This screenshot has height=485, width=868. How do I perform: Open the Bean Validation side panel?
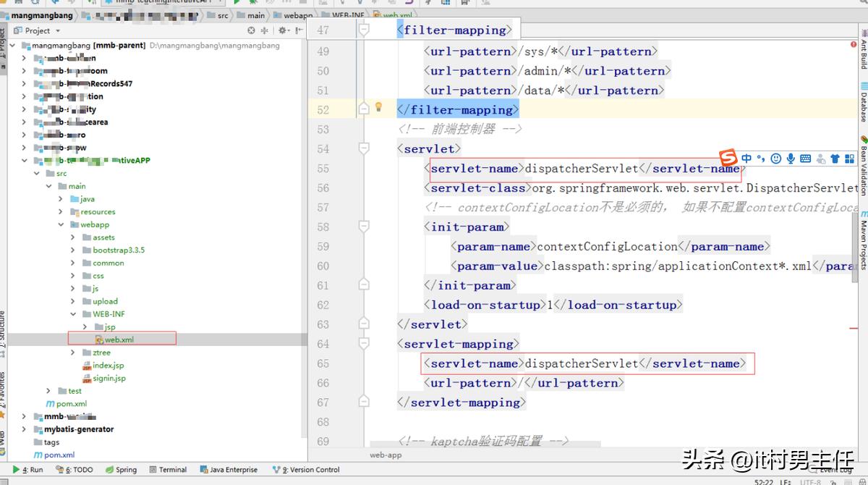pyautogui.click(x=863, y=165)
